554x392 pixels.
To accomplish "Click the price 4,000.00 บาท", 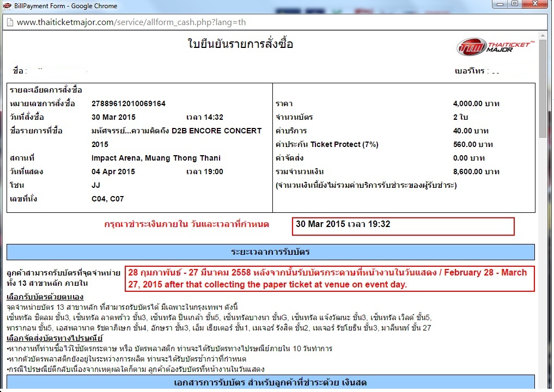I will click(476, 103).
